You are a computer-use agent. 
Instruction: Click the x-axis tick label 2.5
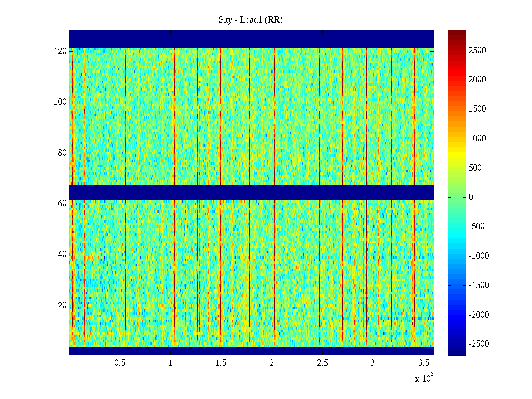pos(322,363)
